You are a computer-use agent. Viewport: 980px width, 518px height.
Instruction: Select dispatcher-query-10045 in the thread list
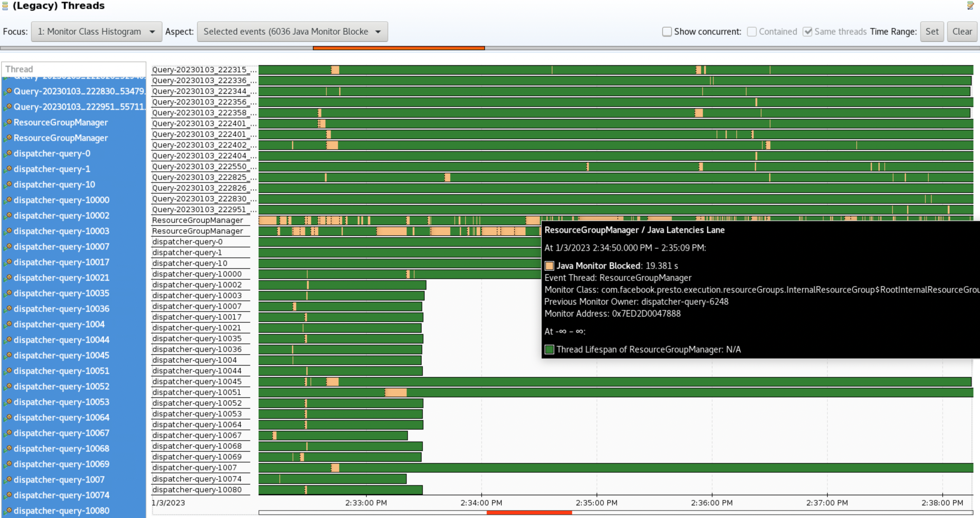[x=61, y=355]
